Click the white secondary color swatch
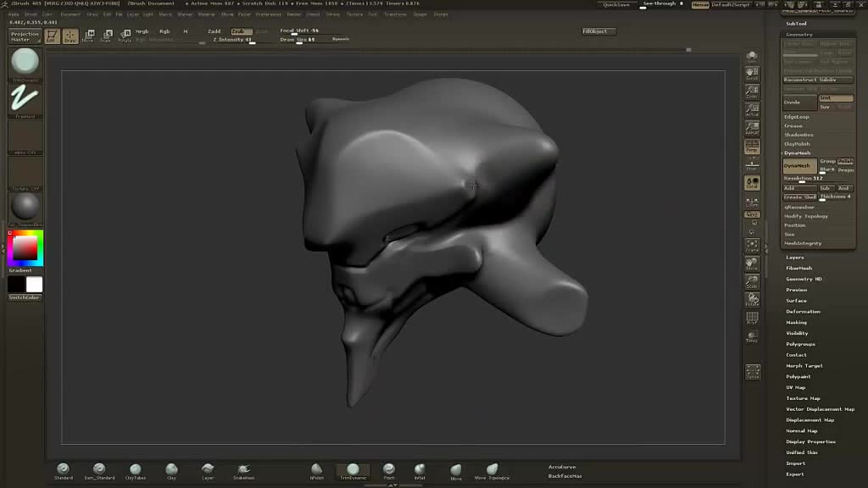868x488 pixels. coord(34,285)
